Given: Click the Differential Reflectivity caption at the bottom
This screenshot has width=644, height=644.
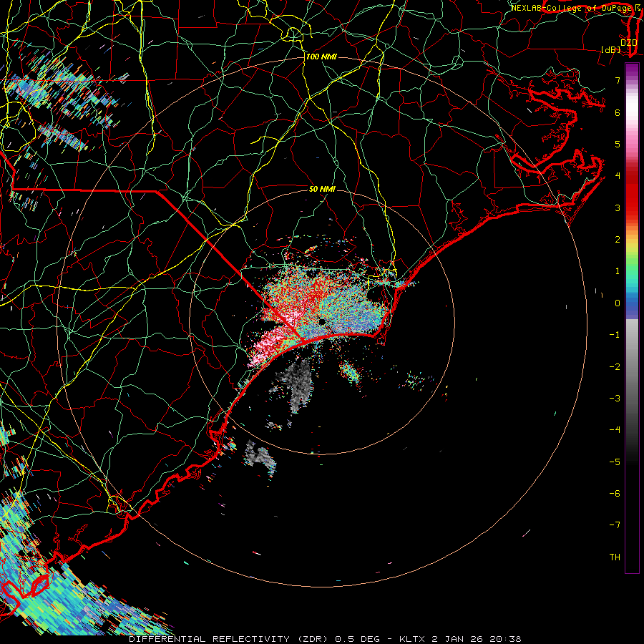Looking at the screenshot, I should [x=325, y=639].
